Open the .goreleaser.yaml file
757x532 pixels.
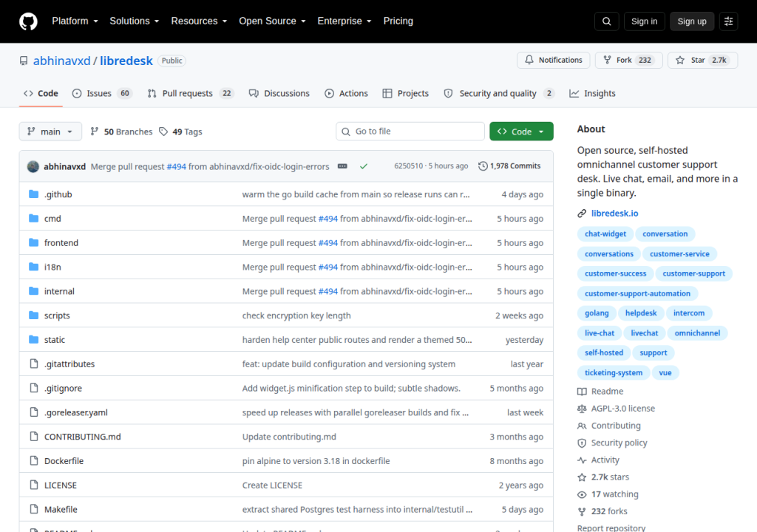76,412
